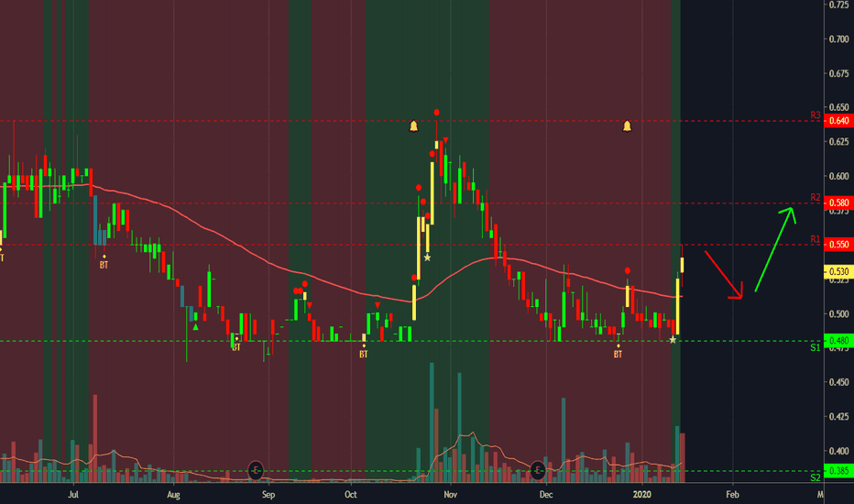Click the red dot signal above the October peak
This screenshot has height=504, width=854.
click(437, 113)
